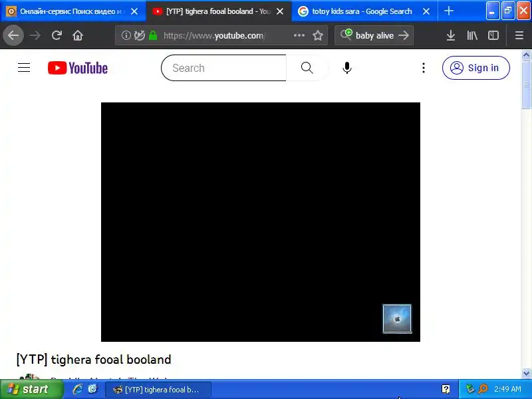Show site information icon in address bar
The image size is (532, 399).
point(126,35)
